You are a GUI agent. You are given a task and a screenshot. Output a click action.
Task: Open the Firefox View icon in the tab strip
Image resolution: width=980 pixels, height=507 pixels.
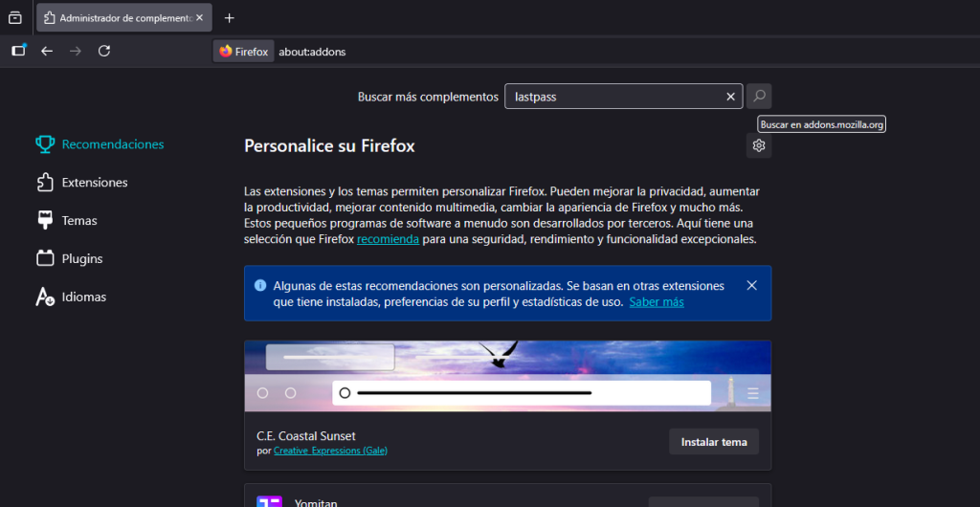15,17
